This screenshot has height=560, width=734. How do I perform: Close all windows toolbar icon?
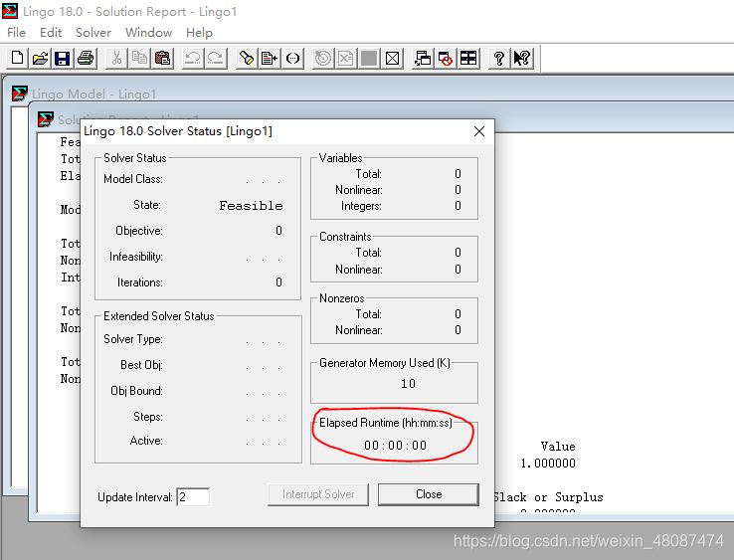click(x=446, y=58)
